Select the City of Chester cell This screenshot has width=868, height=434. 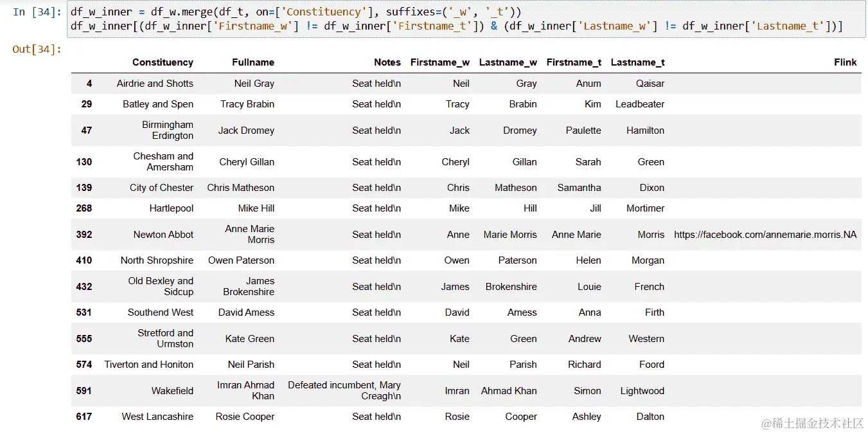tap(161, 188)
